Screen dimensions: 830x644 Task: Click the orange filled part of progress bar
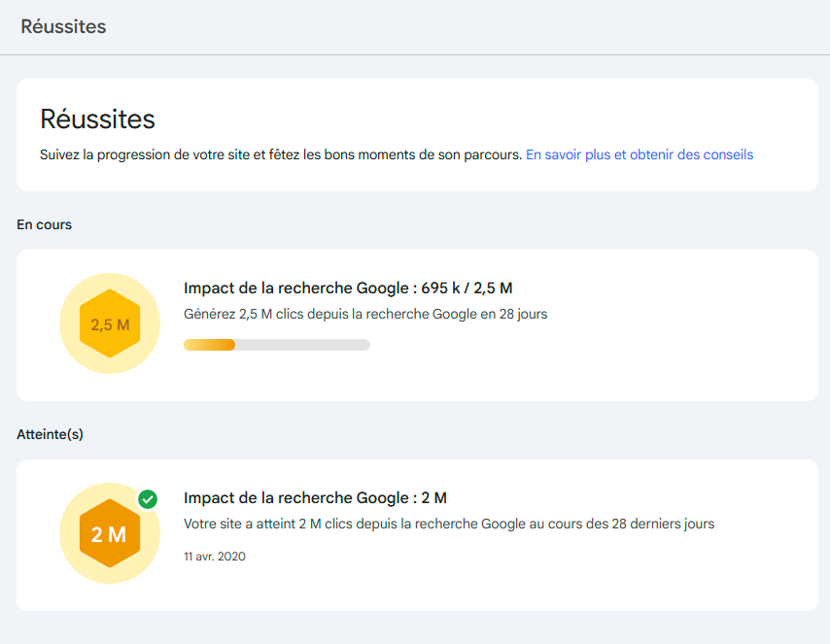pyautogui.click(x=209, y=345)
